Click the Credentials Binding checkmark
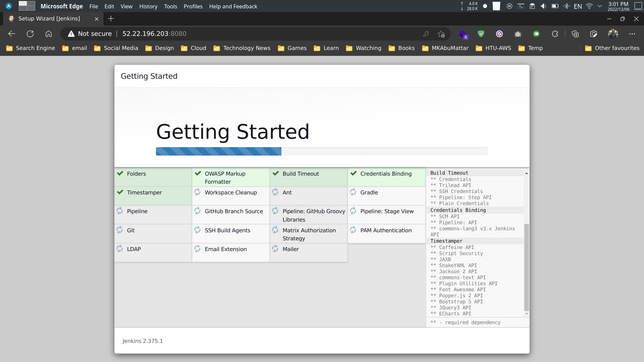 coord(354,173)
